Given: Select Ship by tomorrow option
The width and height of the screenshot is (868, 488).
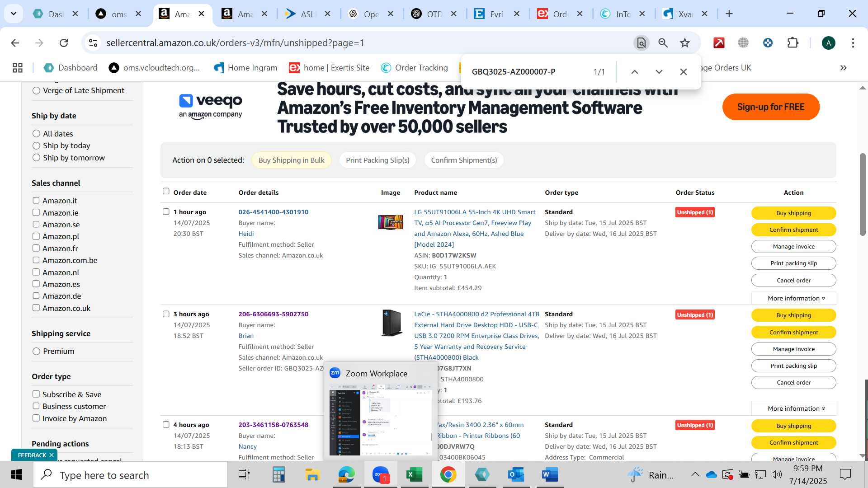Looking at the screenshot, I should point(37,158).
